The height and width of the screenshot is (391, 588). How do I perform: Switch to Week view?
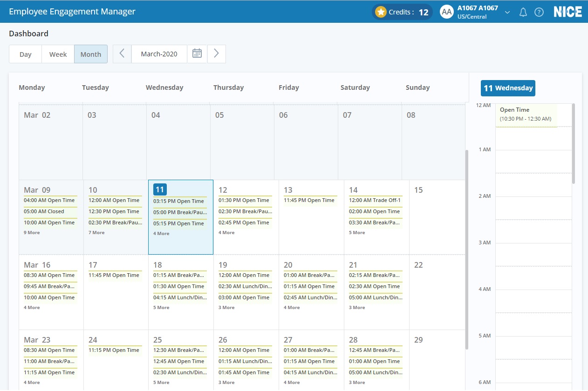(58, 54)
